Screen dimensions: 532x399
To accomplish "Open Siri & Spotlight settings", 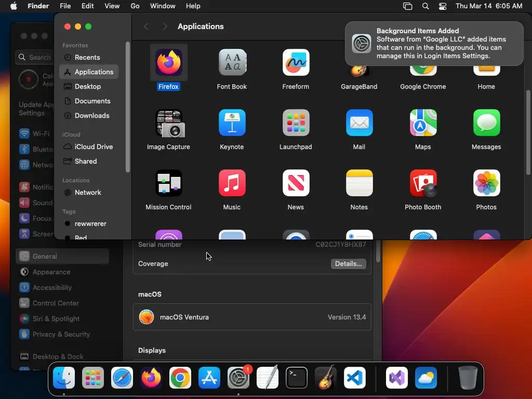I will click(62, 319).
